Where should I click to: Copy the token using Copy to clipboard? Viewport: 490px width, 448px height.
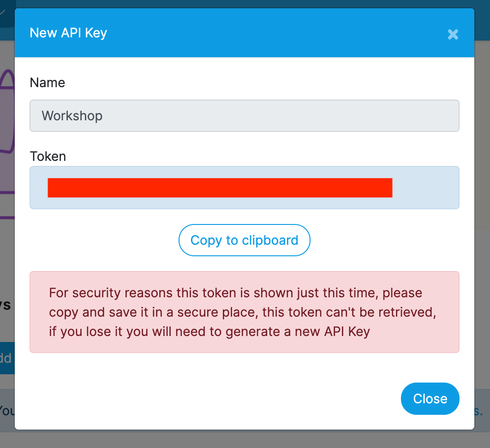[x=245, y=240]
